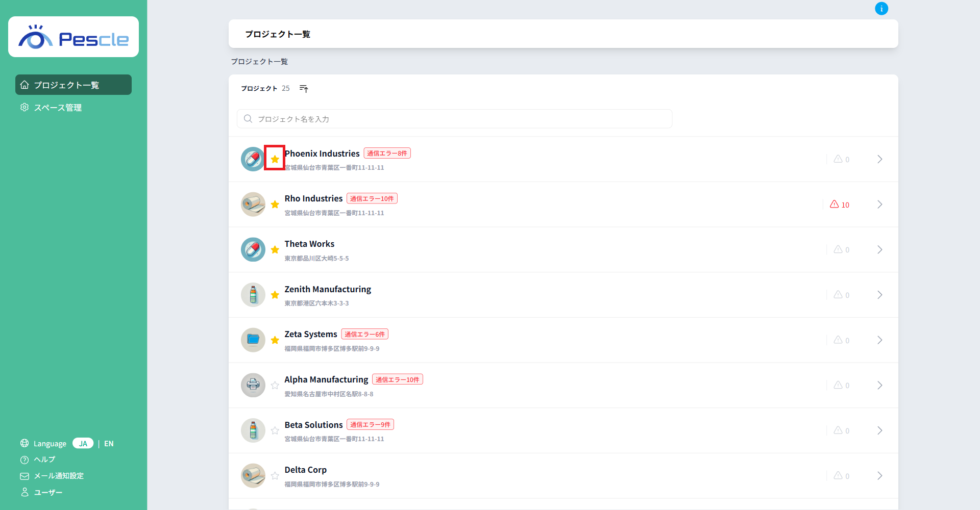Open the blue info icon
The image size is (980, 510).
click(881, 9)
